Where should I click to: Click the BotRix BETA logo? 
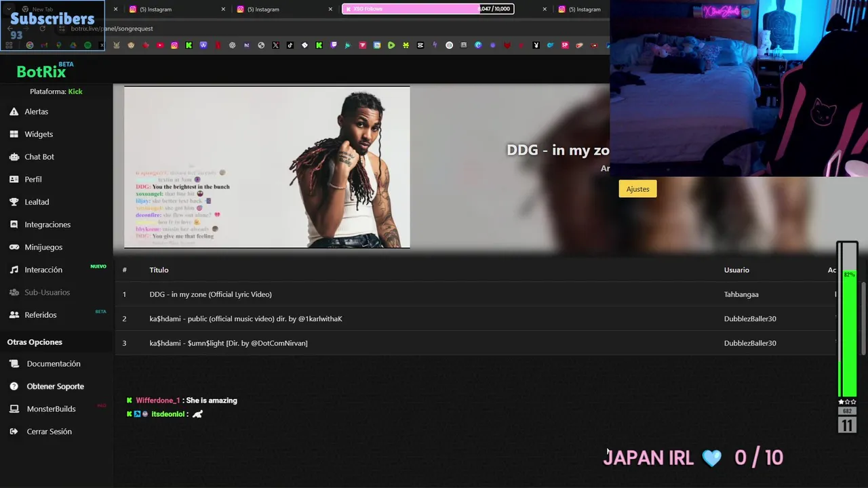pos(45,70)
